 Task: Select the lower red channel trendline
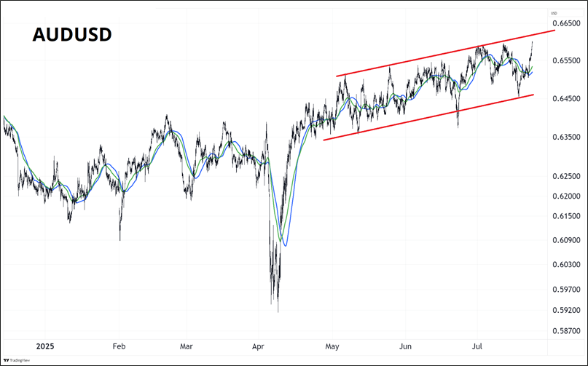click(428, 117)
